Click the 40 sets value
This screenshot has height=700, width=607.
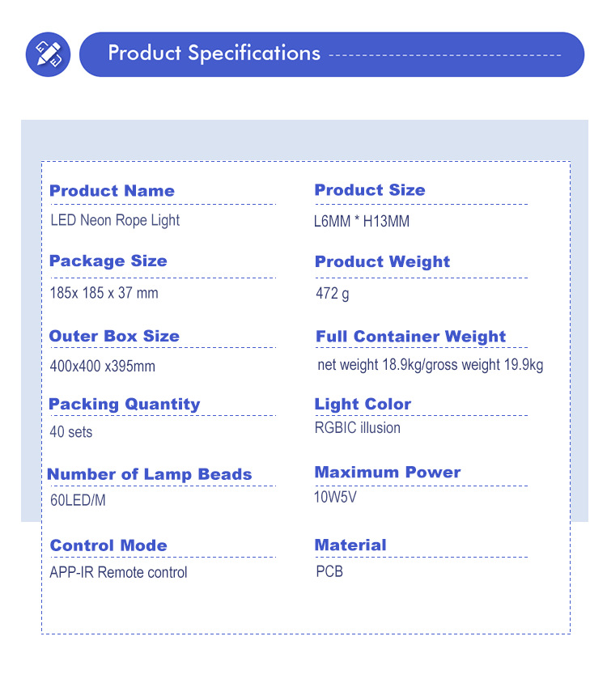71,432
